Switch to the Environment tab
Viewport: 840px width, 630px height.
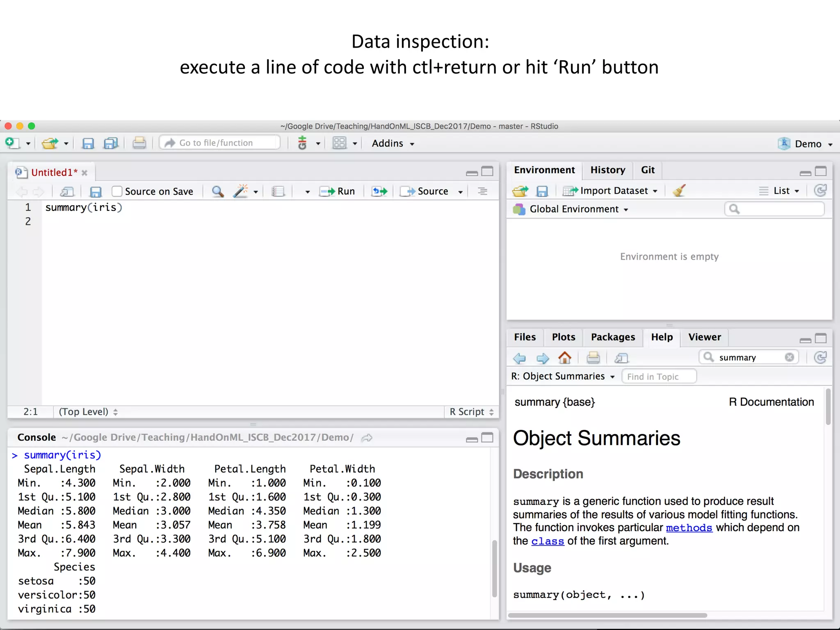pyautogui.click(x=544, y=170)
